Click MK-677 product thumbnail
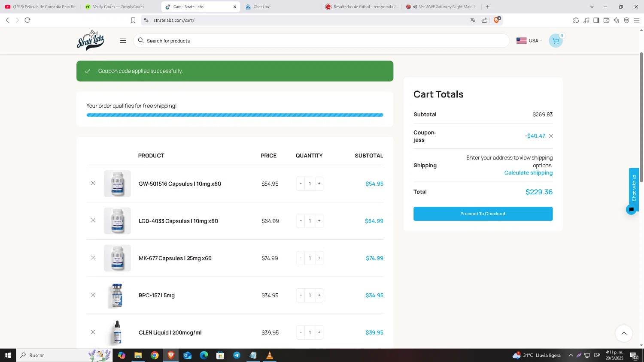 pos(117,258)
